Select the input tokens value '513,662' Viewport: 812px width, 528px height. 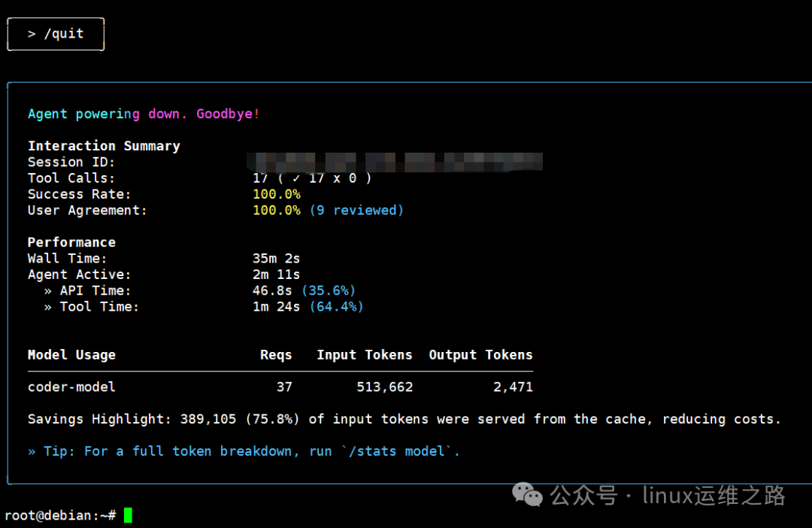point(385,387)
